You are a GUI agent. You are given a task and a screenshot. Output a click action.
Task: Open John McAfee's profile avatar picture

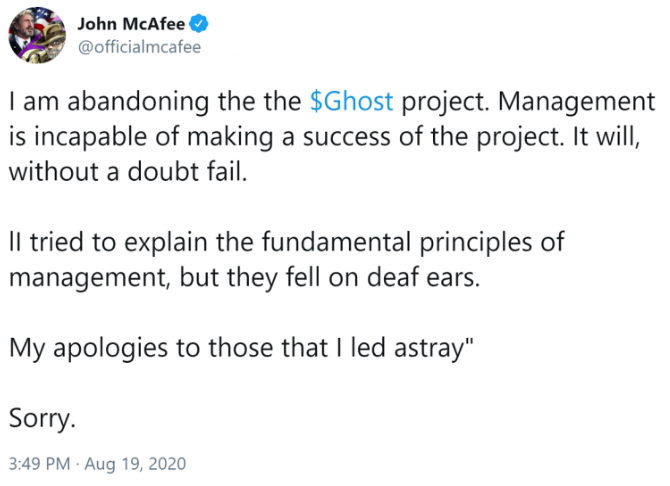click(x=37, y=35)
